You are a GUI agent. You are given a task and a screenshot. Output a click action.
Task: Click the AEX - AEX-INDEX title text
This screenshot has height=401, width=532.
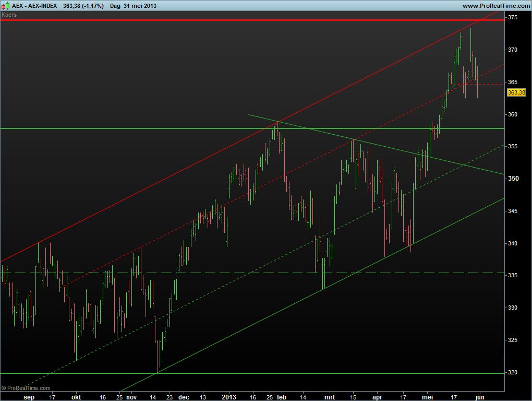click(x=34, y=5)
